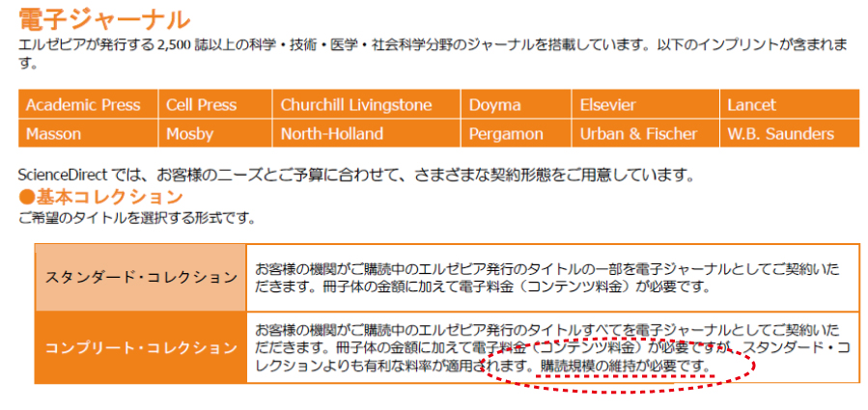Click the コンプリート・コレクション row label
Image resolution: width=868 pixels, height=410 pixels.
[x=141, y=347]
